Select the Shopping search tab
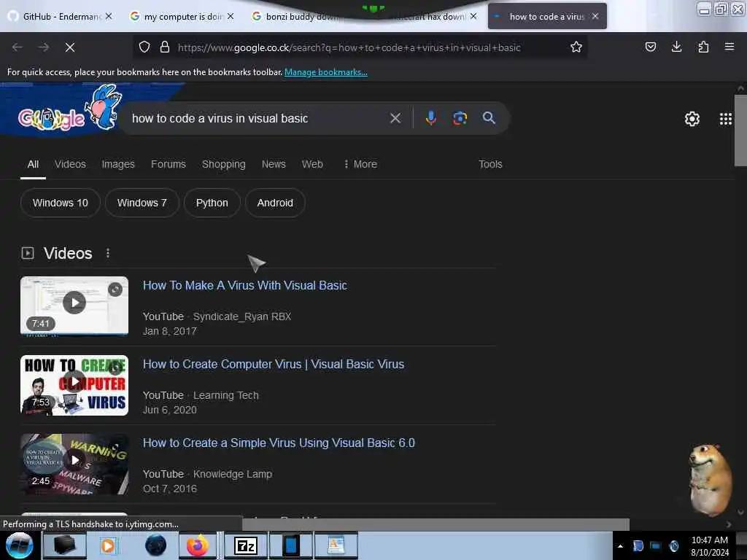Viewport: 747px width, 560px height. click(x=223, y=164)
